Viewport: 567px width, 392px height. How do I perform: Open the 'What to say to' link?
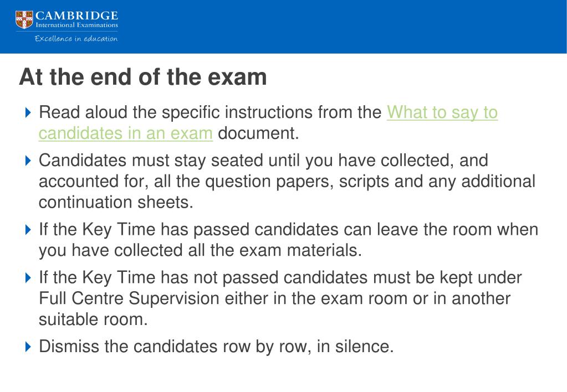[442, 112]
